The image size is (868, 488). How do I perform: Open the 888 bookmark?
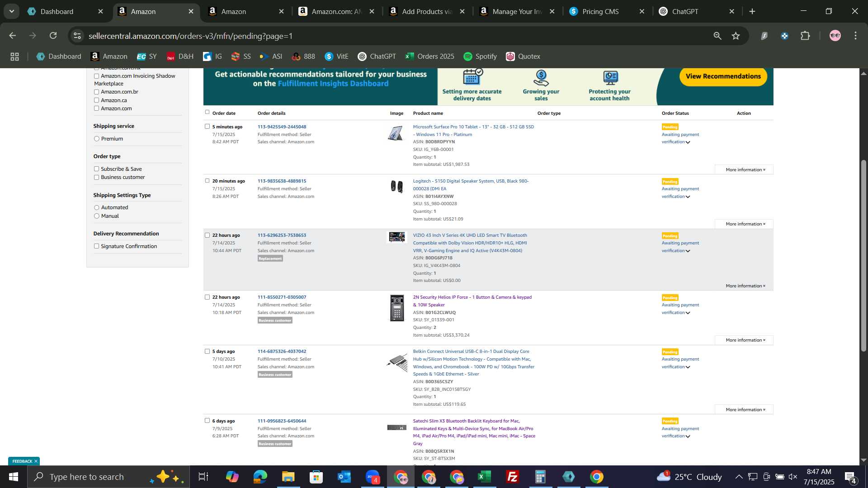pos(303,56)
